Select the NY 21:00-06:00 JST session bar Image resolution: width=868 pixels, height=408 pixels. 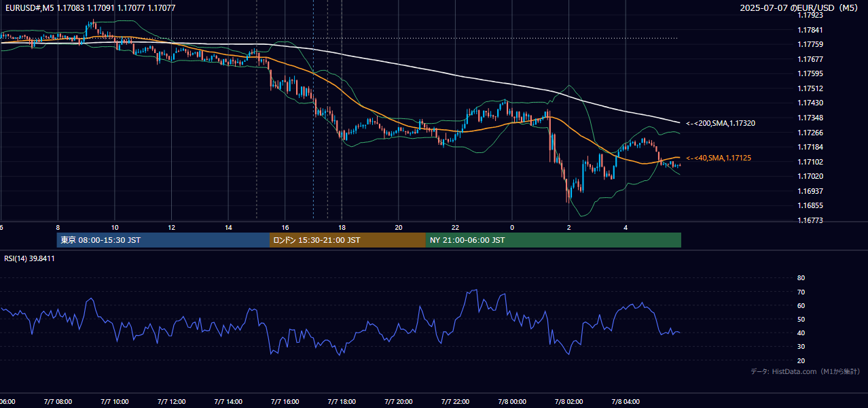point(554,240)
